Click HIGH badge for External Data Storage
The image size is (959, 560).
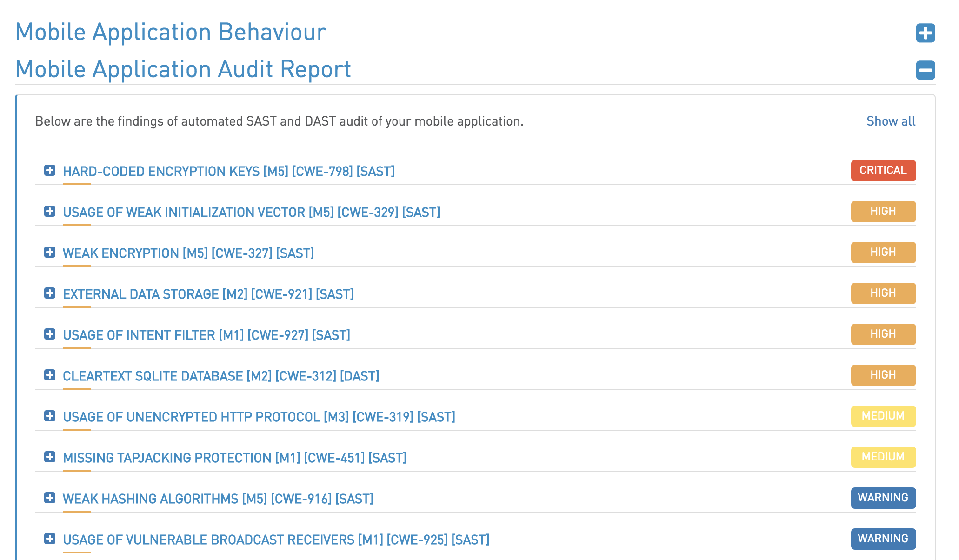pos(883,293)
